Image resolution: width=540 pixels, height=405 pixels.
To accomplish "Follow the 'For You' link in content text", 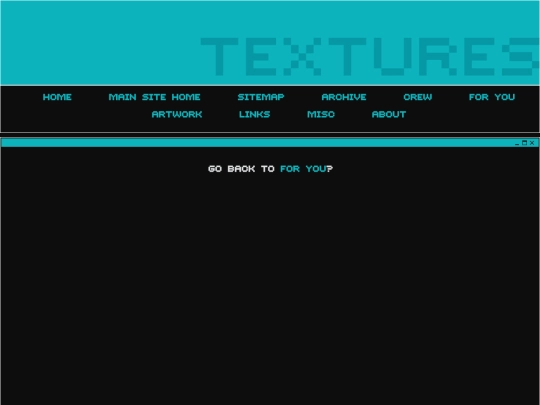I will point(303,169).
